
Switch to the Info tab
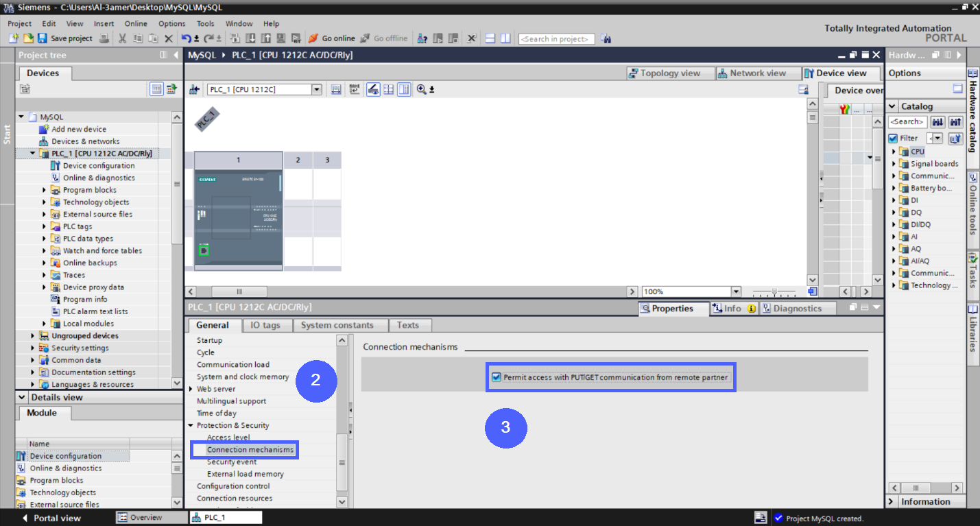(x=733, y=309)
